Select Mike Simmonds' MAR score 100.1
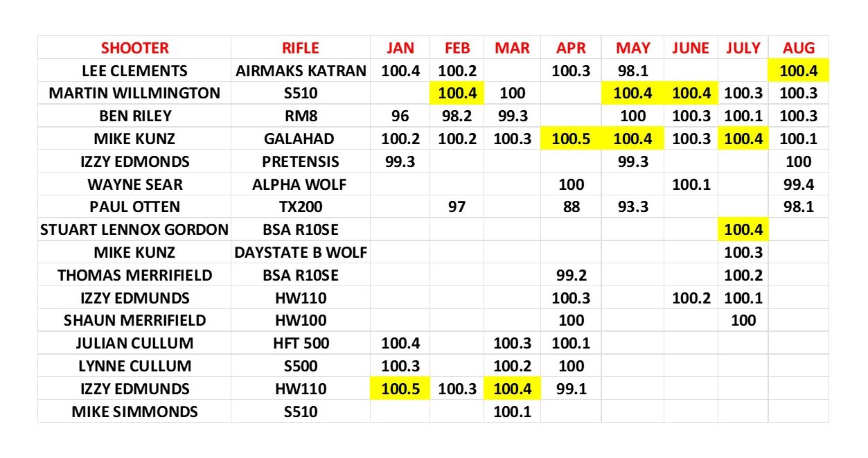This screenshot has width=868, height=458. (512, 412)
